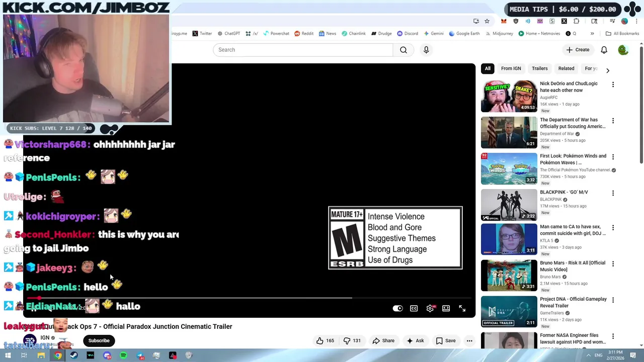Dislike the video showing 131 dislikes
Viewport: 644px width, 362px height.
352,340
